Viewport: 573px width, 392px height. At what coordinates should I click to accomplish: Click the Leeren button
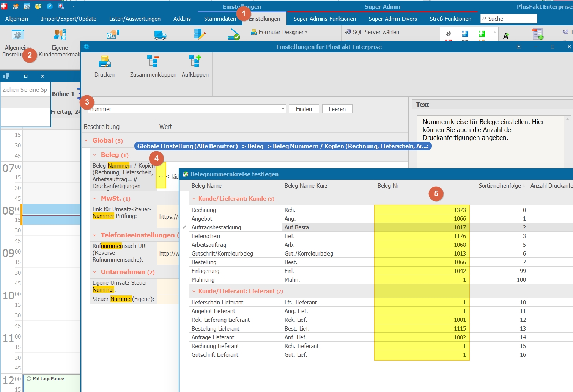[337, 109]
